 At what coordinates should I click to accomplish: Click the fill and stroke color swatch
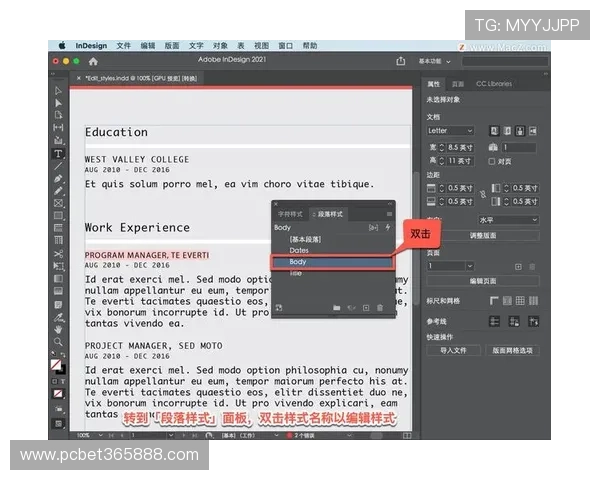[x=58, y=366]
